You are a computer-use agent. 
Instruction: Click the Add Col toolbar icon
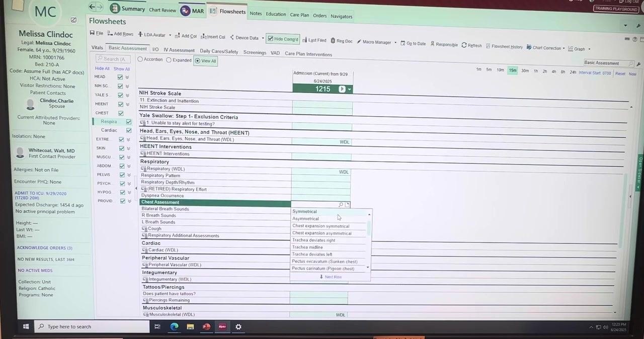[x=177, y=36]
